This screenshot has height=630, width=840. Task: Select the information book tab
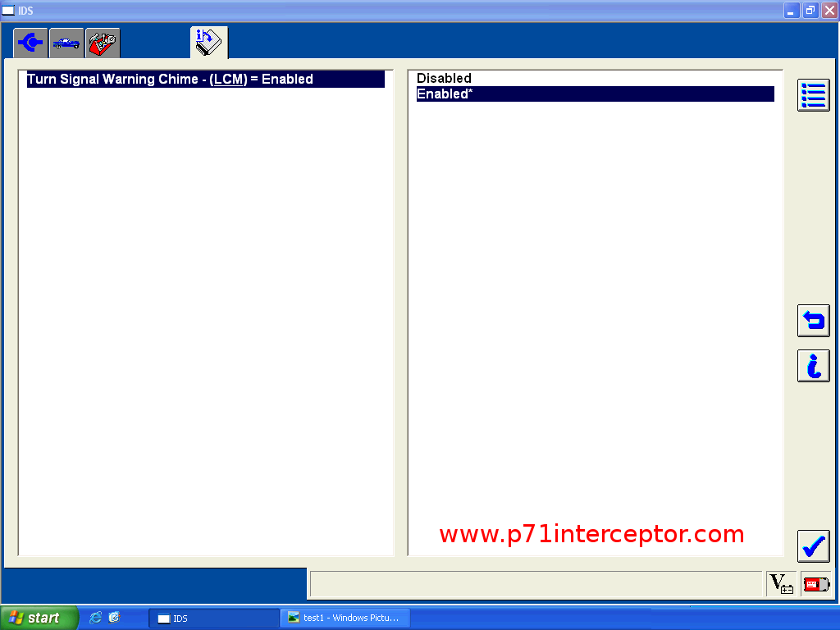(x=208, y=42)
